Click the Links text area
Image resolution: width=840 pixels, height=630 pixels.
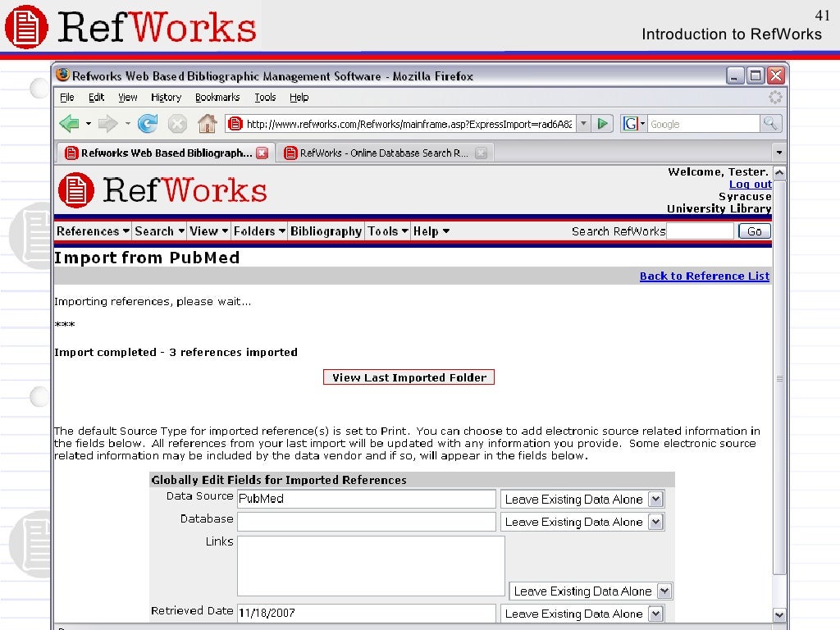pos(371,566)
